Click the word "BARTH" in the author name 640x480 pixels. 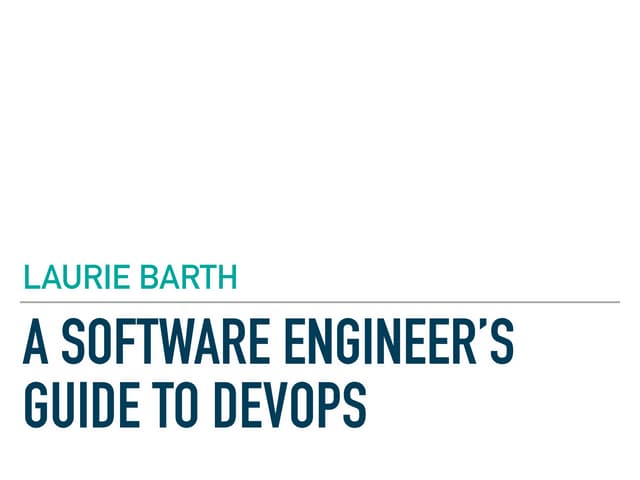point(187,278)
